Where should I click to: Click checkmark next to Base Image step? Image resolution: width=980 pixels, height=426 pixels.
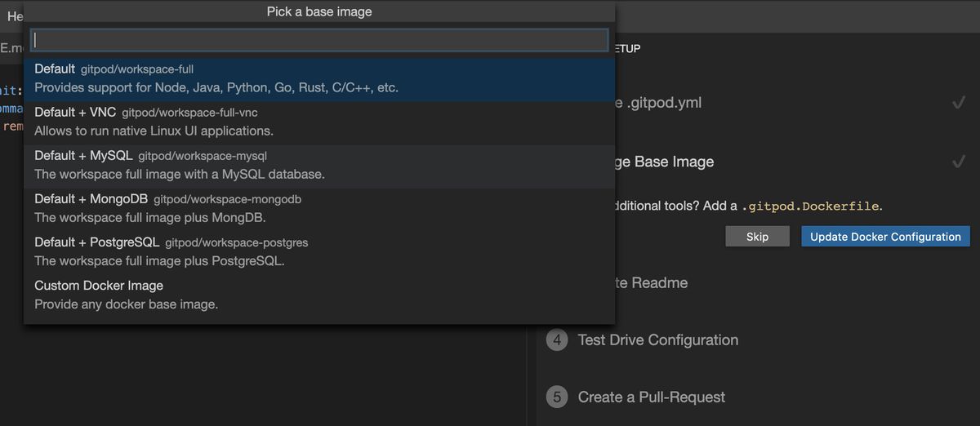pyautogui.click(x=959, y=162)
